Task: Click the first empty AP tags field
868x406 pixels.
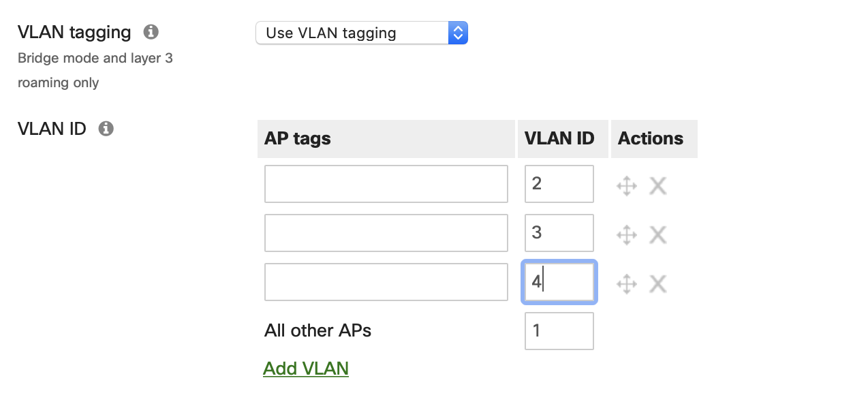Action: pos(386,183)
